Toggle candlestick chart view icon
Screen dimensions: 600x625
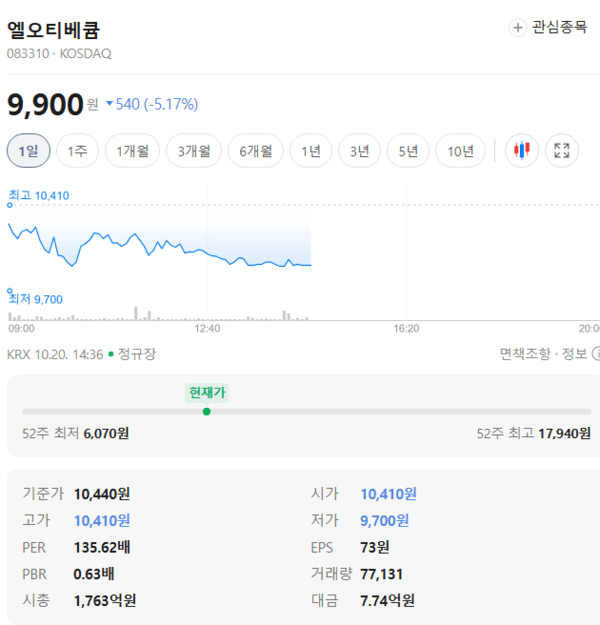tap(521, 151)
